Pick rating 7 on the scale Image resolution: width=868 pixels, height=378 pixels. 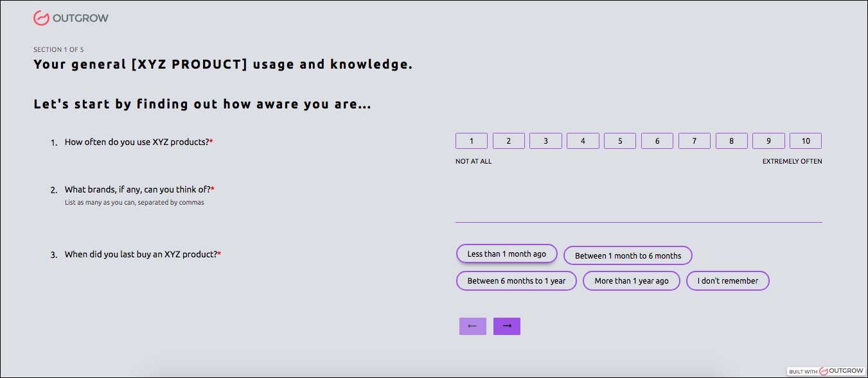tap(694, 141)
